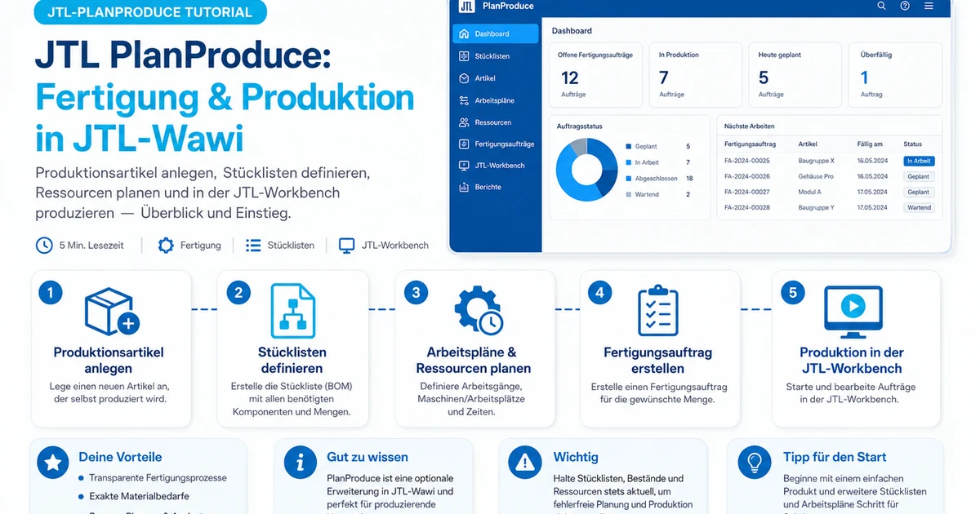
Task: Click the Exakte Materialbedarfe bullet
Action: click(x=140, y=496)
